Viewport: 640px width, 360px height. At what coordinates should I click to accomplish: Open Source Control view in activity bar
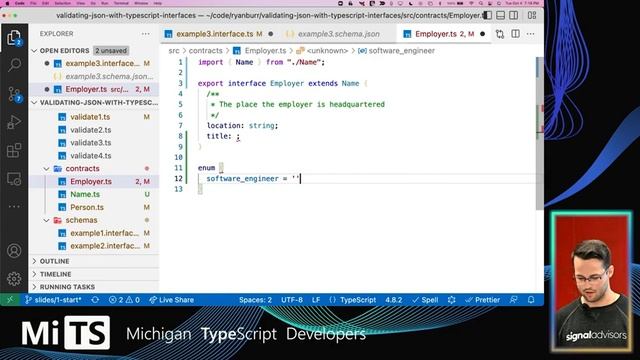point(14,94)
